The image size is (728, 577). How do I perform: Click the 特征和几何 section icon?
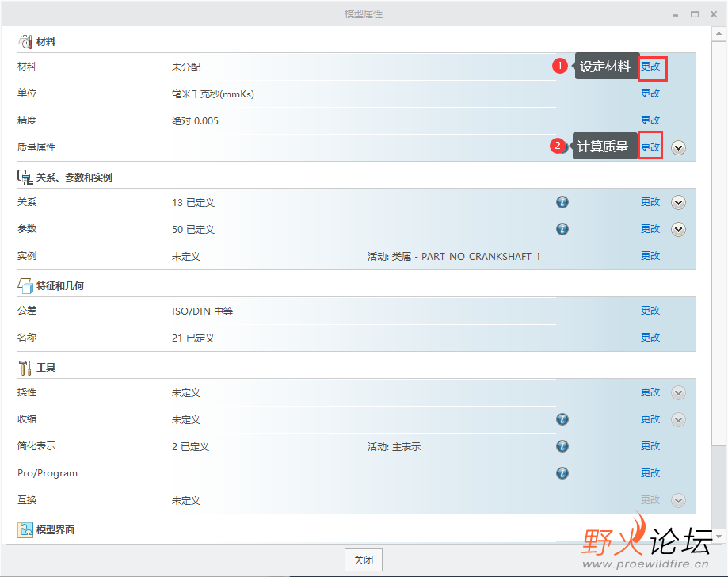[x=25, y=285]
